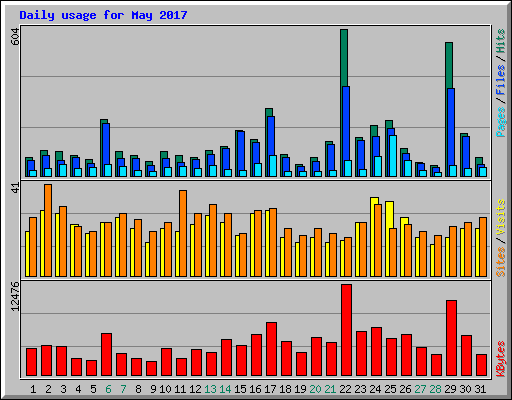Click day label 23 on the x-axis
This screenshot has width=512, height=400.
pos(360,389)
